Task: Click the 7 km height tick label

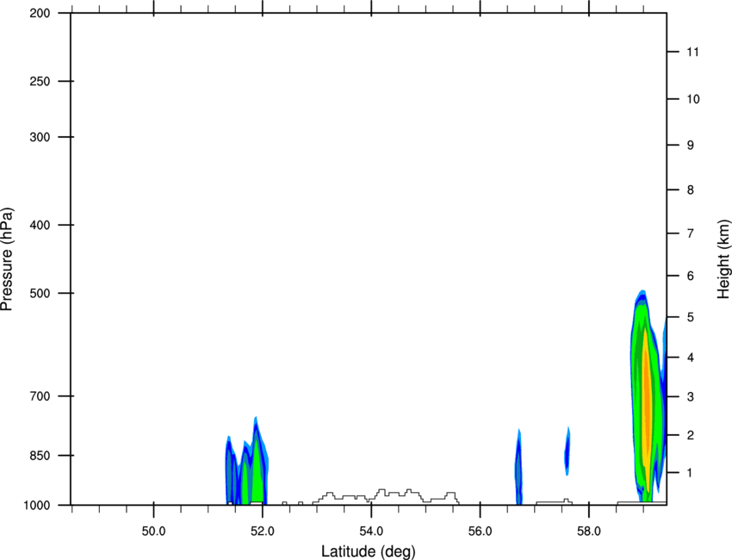Action: pos(691,233)
